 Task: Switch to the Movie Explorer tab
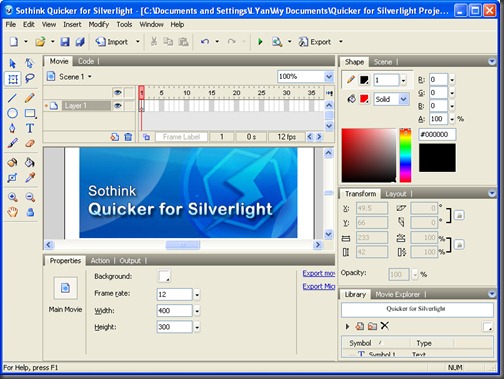point(398,294)
